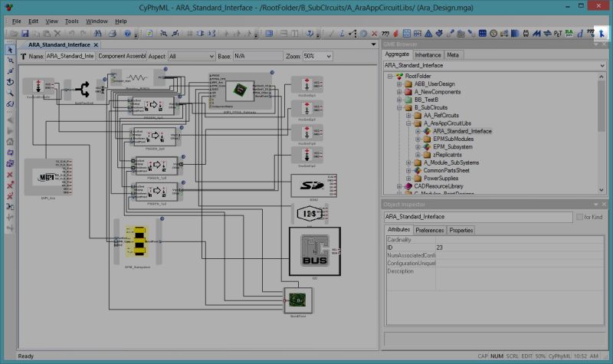
Task: Click the resistor zigzag component
Action: [x=137, y=77]
